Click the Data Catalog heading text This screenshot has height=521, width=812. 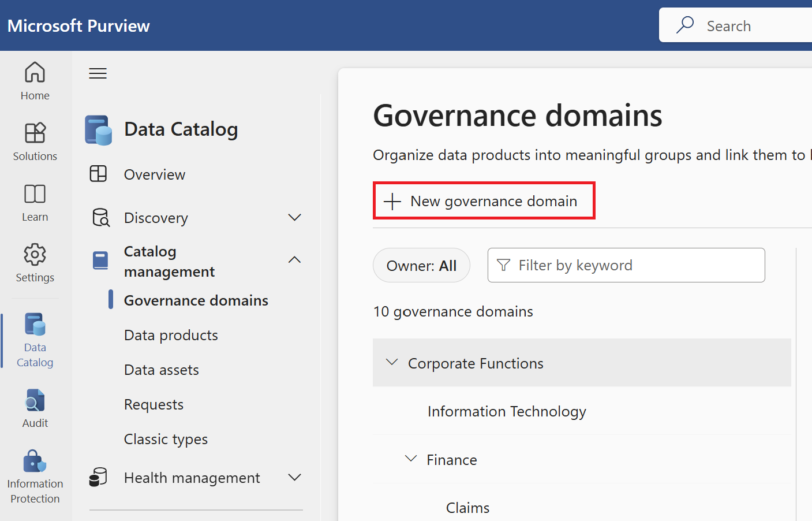point(181,129)
